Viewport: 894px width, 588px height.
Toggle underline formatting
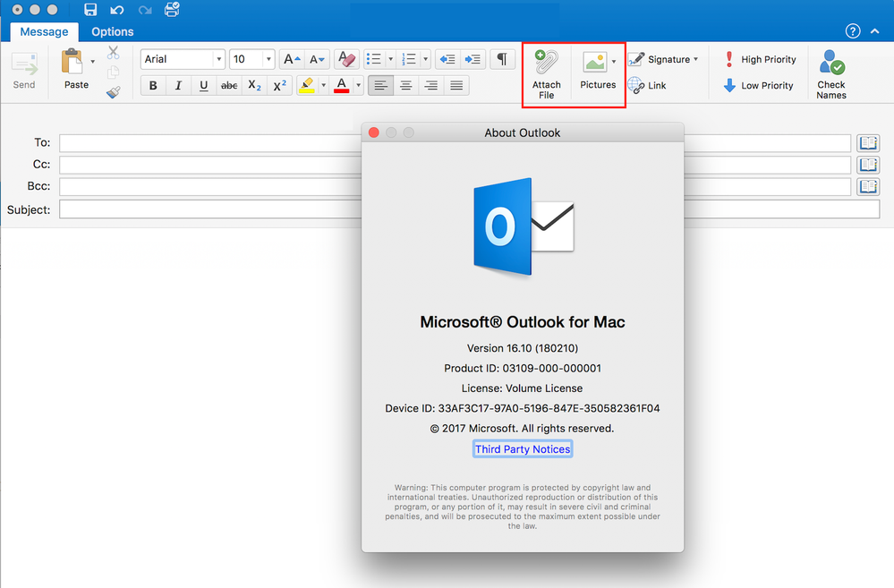(x=203, y=86)
